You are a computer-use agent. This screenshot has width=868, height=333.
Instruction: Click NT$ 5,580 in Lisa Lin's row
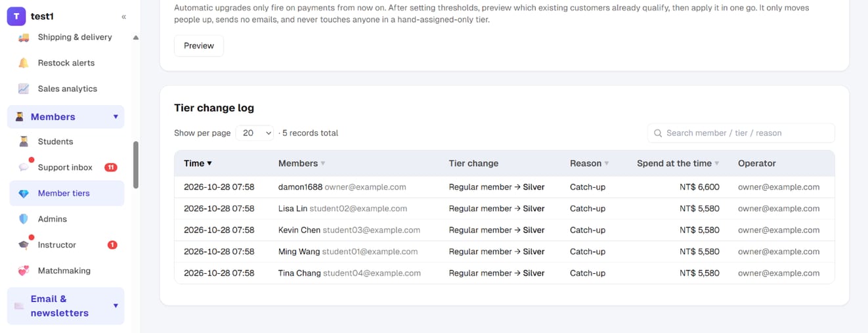(x=699, y=209)
